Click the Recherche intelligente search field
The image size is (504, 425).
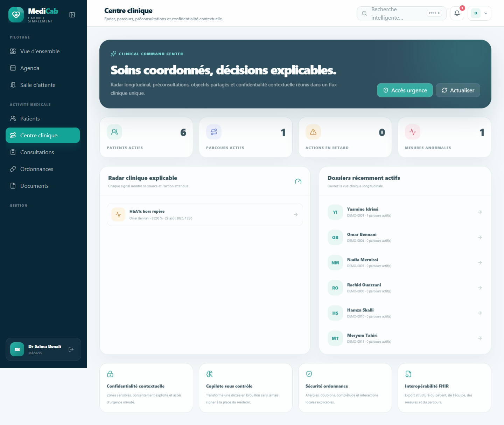point(402,13)
